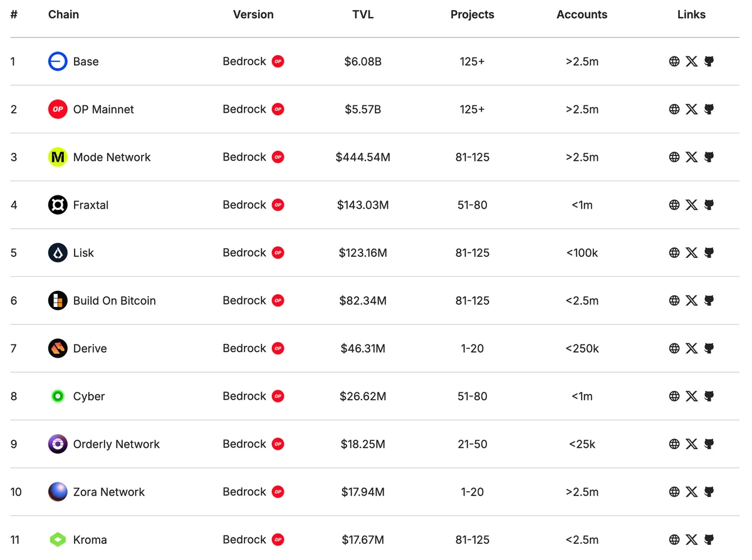Open OP Mainnet's X profile icon
The width and height of the screenshot is (752, 560).
pos(691,109)
